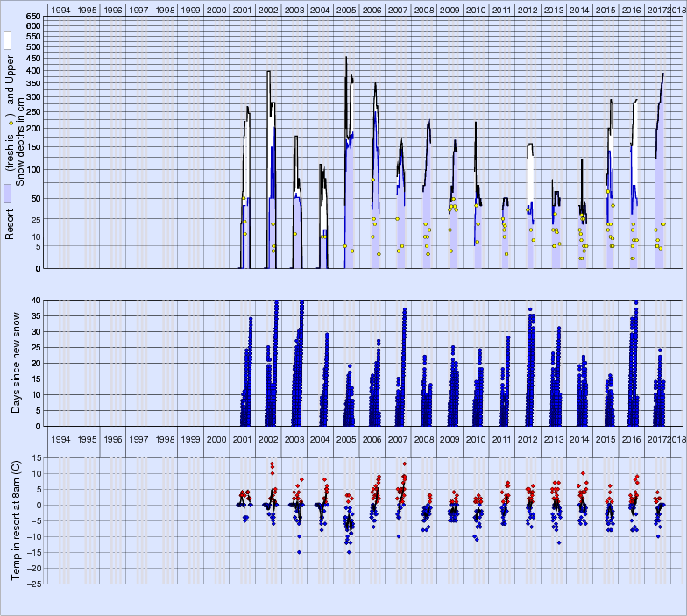Select 2005 in the top year header
The width and height of the screenshot is (687, 616).
point(345,9)
